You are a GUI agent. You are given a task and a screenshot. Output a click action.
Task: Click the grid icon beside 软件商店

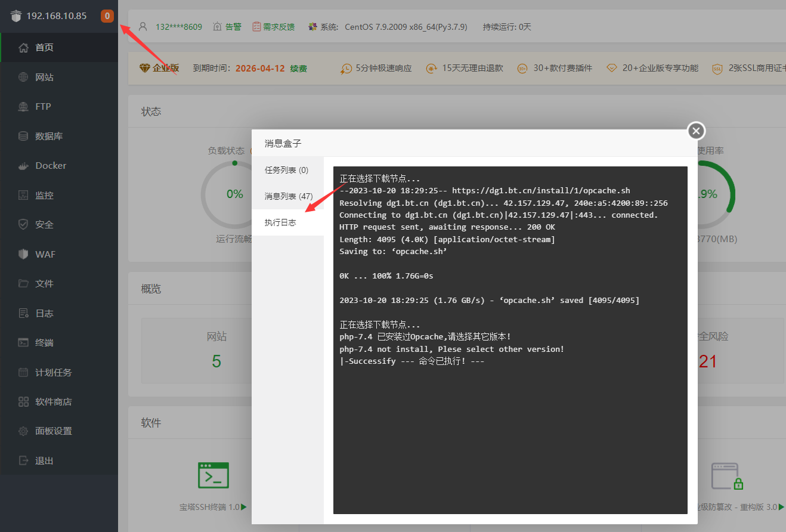[x=23, y=401]
